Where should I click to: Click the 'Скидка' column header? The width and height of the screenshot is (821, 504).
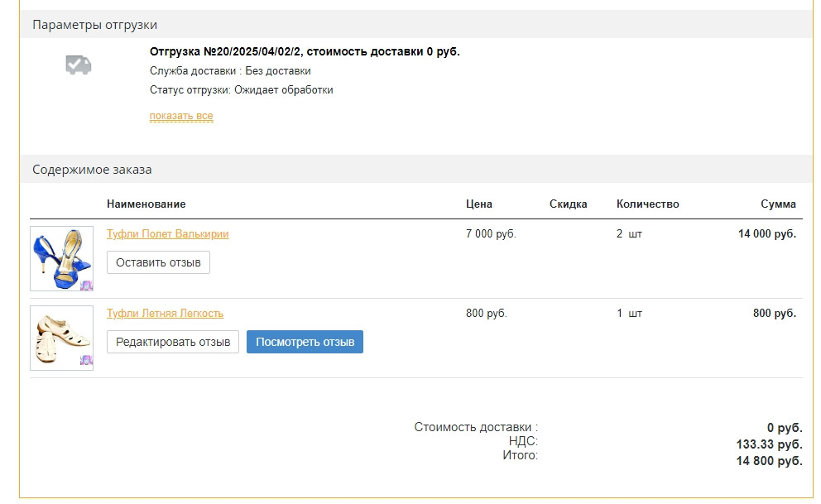point(568,204)
